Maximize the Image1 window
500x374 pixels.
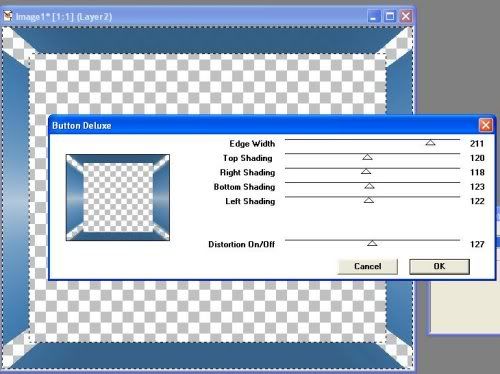[x=390, y=16]
